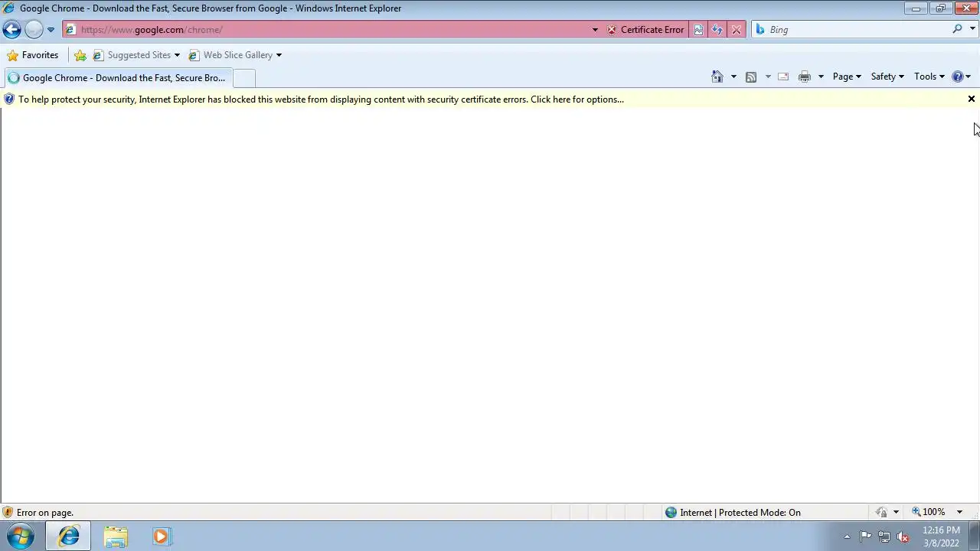Click the address bar URL field
The height and width of the screenshot is (551, 980).
(329, 30)
